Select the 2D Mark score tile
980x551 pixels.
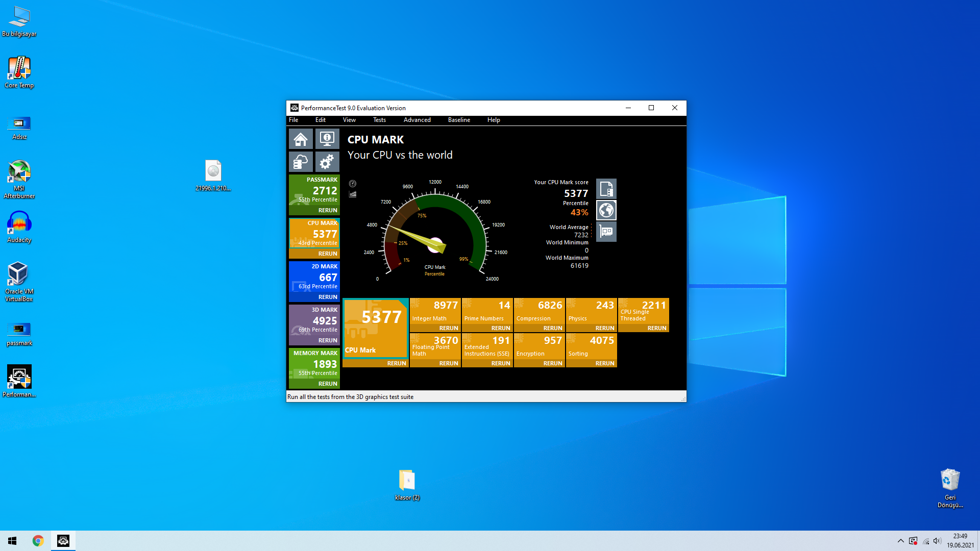coord(314,277)
